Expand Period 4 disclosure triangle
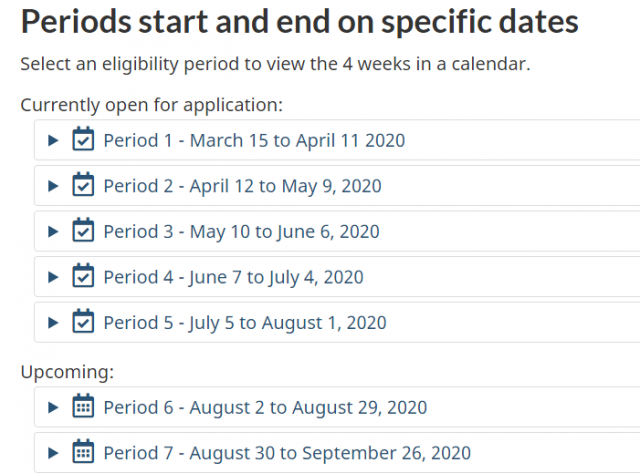The height and width of the screenshot is (473, 640). tap(53, 278)
